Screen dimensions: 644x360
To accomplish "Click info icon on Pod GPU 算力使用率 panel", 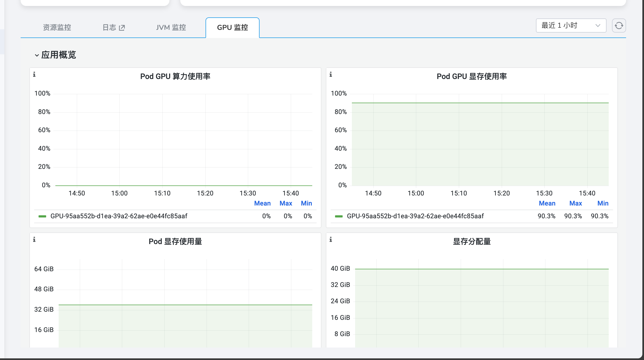I will pos(34,74).
